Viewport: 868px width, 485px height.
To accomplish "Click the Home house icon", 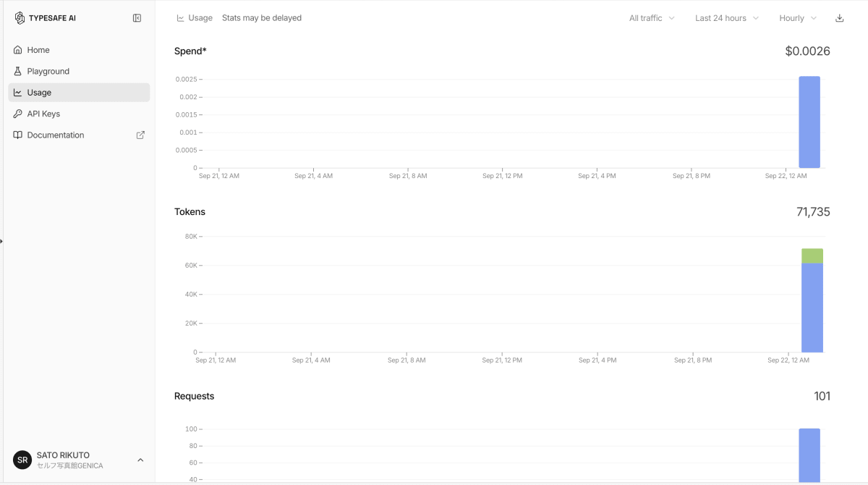I will (x=18, y=50).
